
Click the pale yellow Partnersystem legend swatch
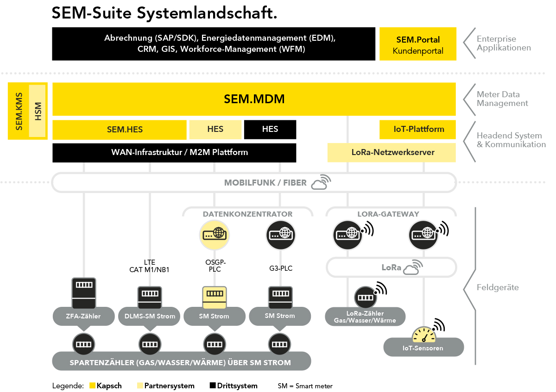(140, 386)
